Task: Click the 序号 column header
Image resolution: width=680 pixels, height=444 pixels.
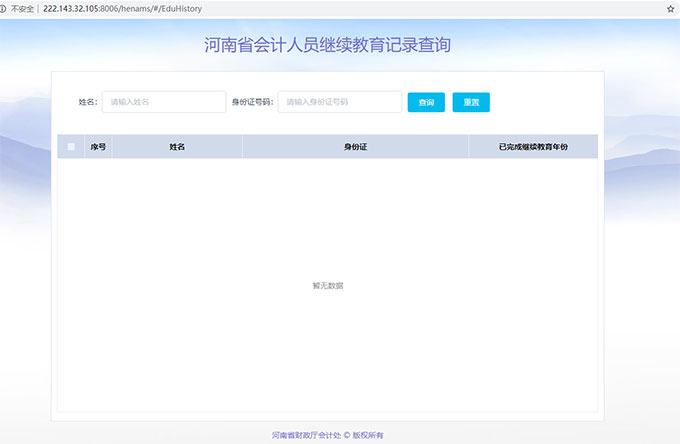Action: point(98,147)
